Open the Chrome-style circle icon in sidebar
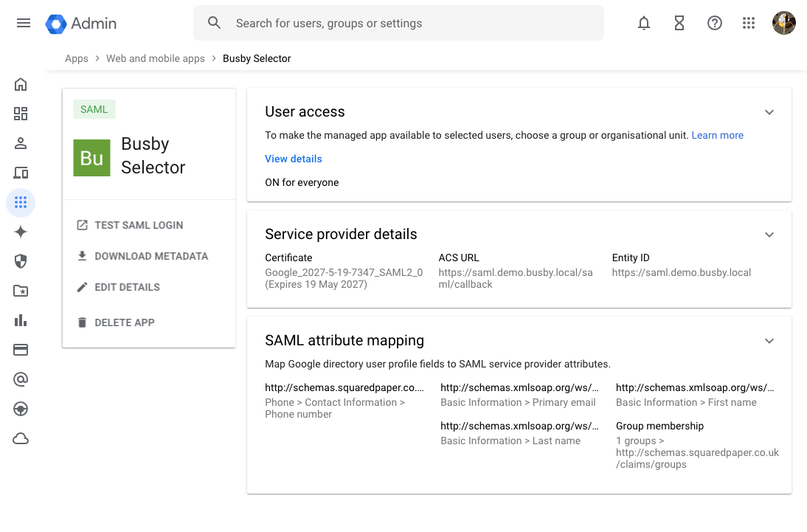The image size is (807, 532). click(21, 409)
